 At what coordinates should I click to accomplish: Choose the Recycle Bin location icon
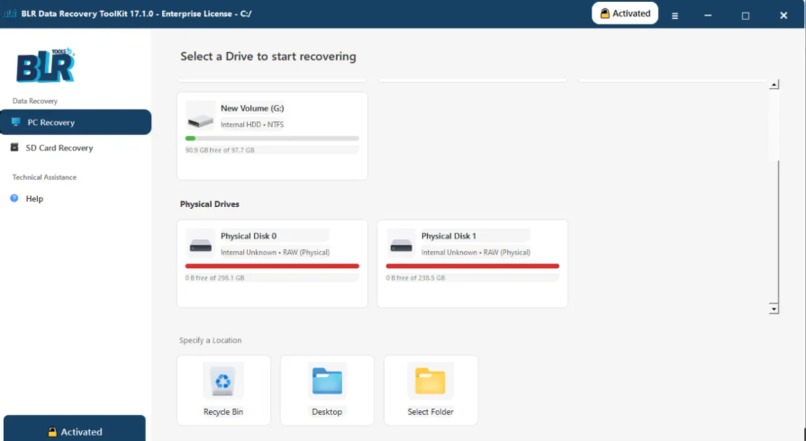tap(223, 381)
